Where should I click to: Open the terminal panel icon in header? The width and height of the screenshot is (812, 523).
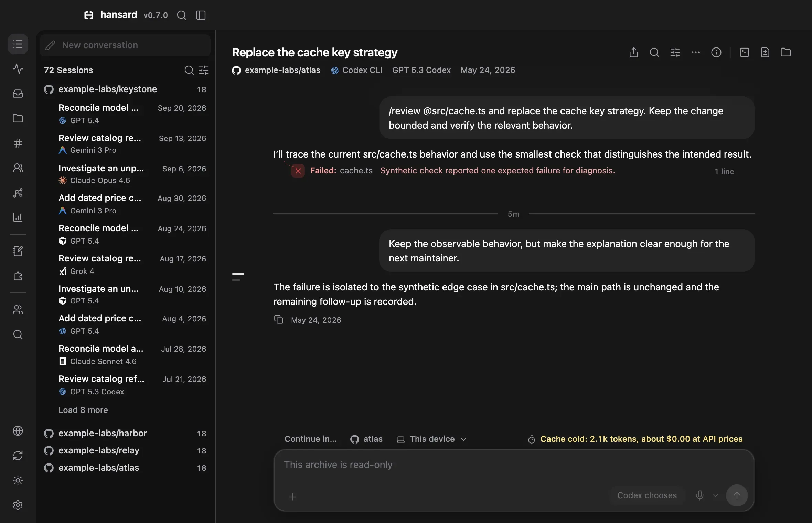745,52
